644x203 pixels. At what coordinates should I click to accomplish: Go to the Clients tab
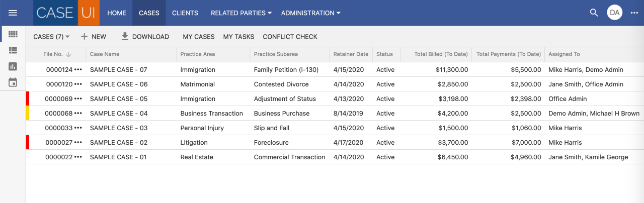[x=185, y=13]
